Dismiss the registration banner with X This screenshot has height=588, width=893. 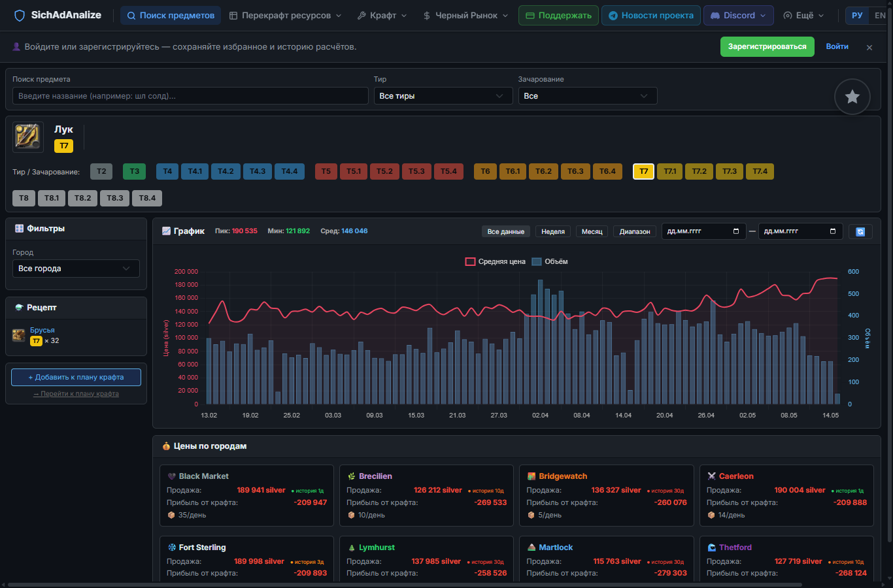click(869, 47)
